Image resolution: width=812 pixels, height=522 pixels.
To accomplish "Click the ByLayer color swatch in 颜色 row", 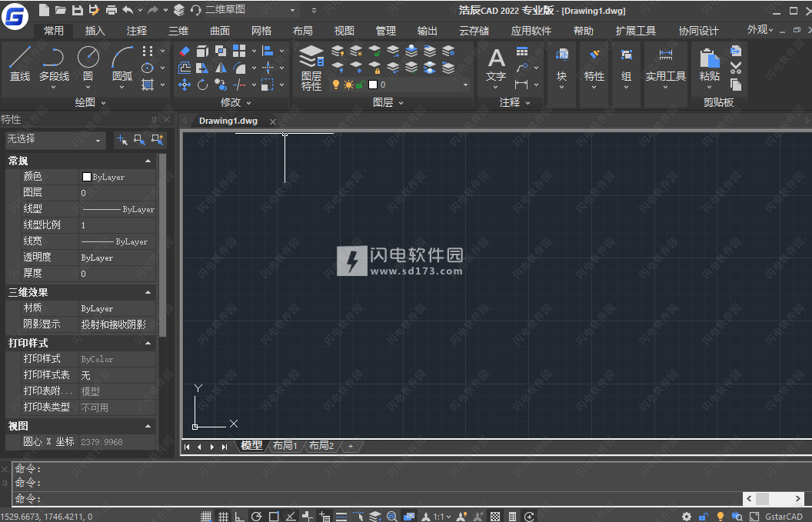I will (x=86, y=177).
